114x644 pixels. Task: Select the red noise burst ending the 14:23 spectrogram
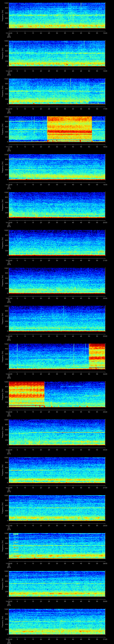coord(97,356)
